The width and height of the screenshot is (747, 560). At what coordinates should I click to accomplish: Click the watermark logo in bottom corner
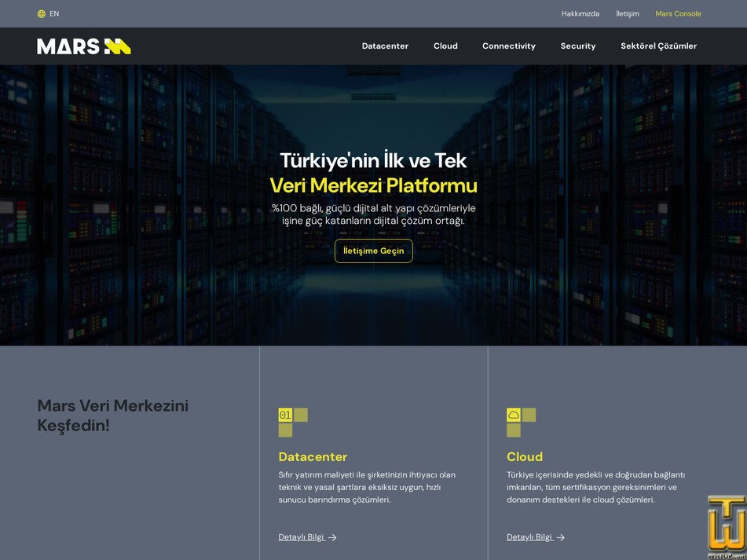coord(725,526)
